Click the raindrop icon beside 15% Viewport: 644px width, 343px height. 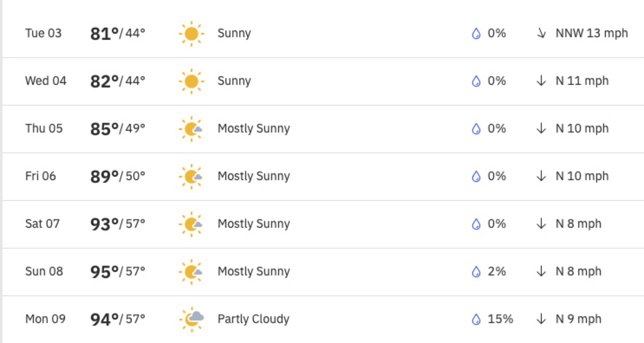pos(476,319)
